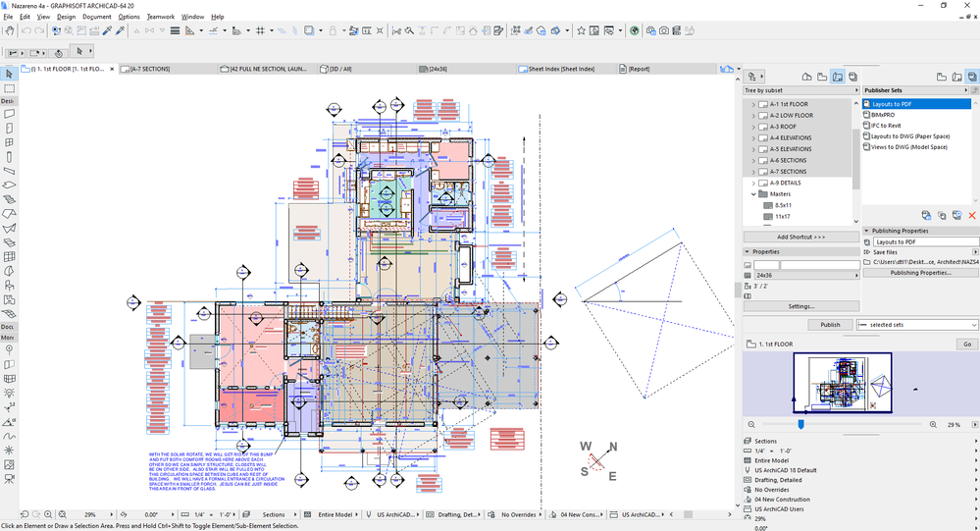Open the Teamwork menu
980x531 pixels.
(161, 17)
